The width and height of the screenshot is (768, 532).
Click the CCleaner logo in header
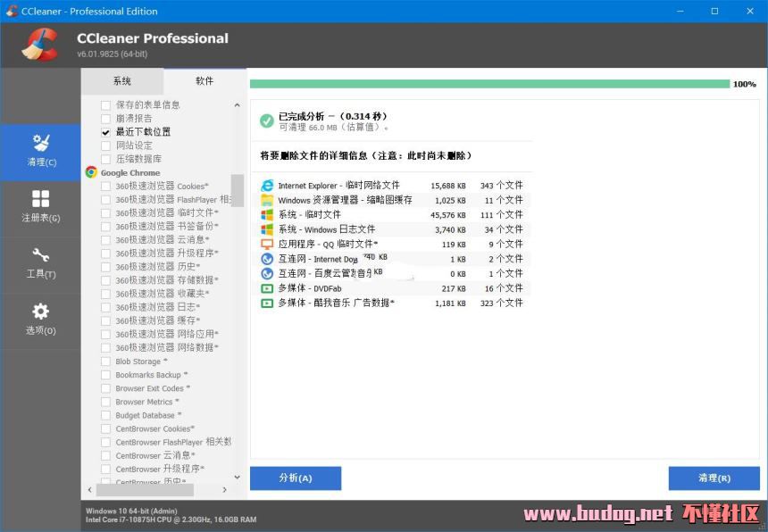39,45
